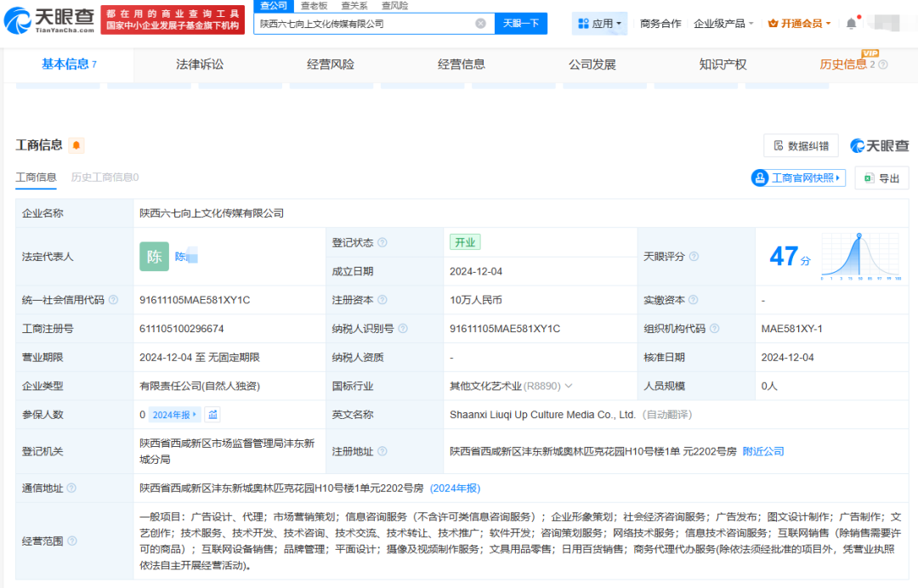
Task: Click the 天眼一下 search button
Action: click(520, 24)
